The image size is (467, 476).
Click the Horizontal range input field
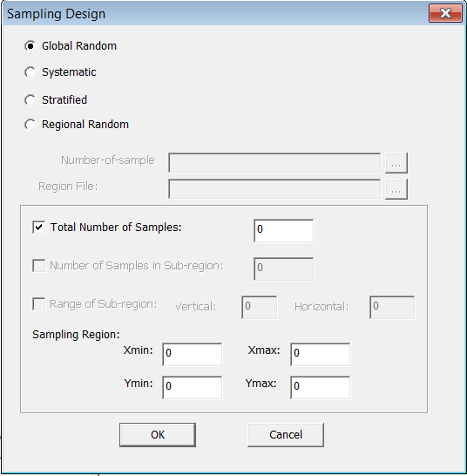pyautogui.click(x=392, y=307)
